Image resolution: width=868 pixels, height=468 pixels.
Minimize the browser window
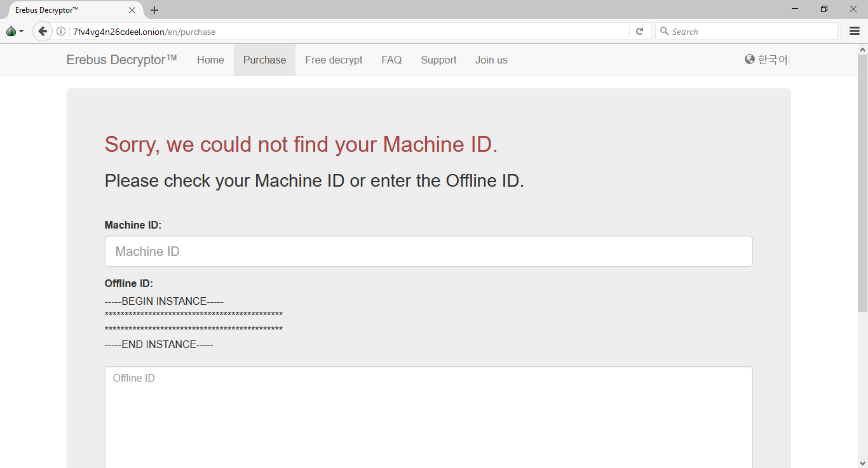(x=795, y=9)
